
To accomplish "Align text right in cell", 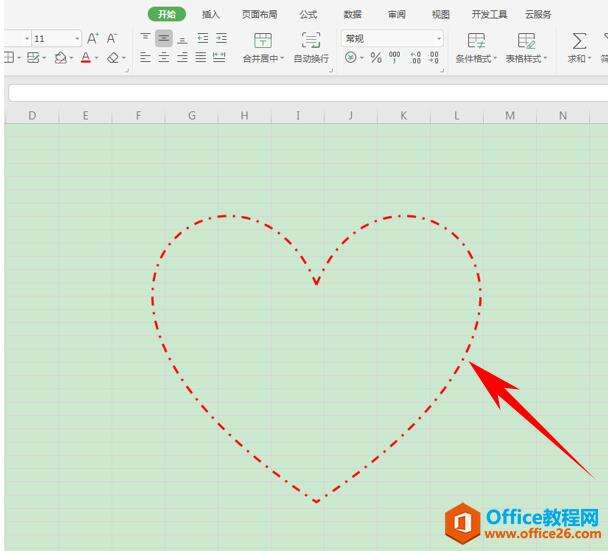I will point(182,58).
